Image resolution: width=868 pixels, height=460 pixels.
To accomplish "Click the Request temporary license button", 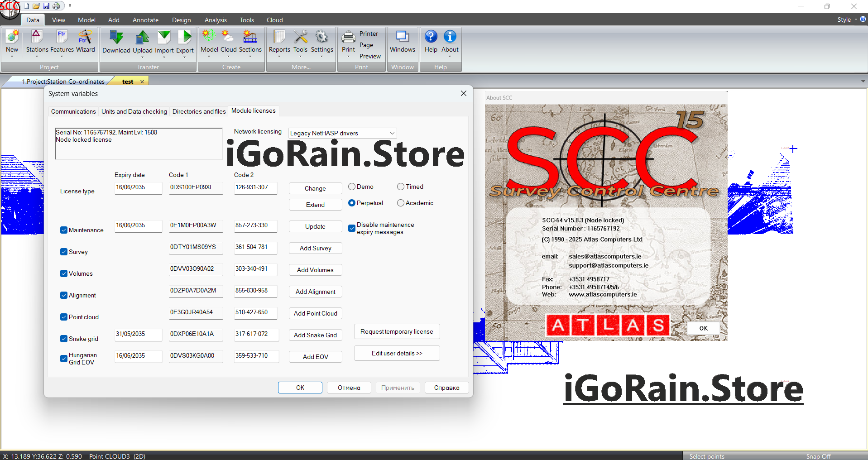I will coord(397,331).
